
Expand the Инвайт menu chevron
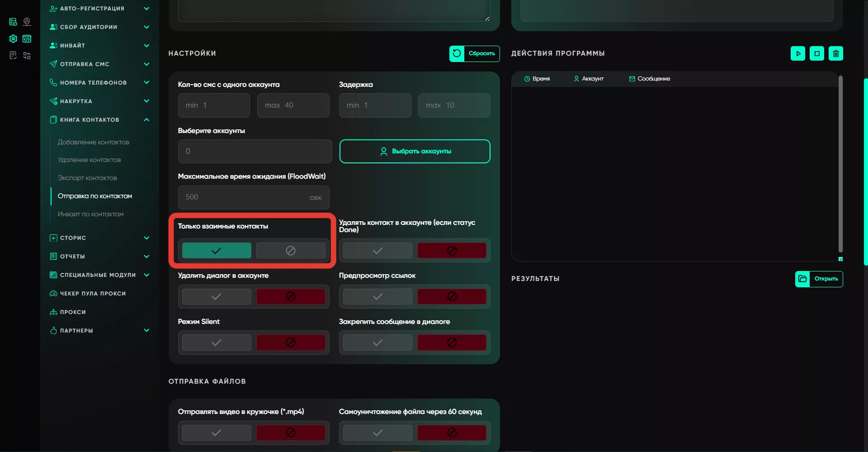pos(146,46)
